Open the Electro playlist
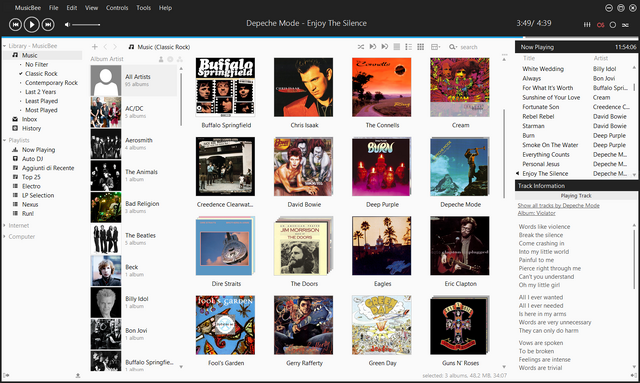Screen dimensions: 640x383 31,186
